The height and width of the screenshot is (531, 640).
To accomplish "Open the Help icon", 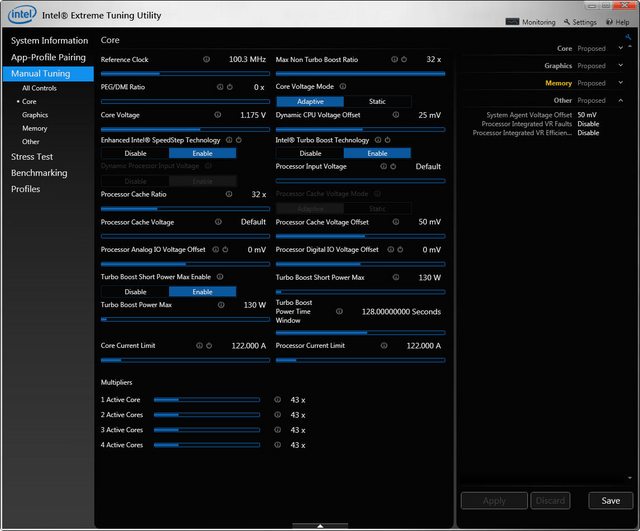I will coord(609,22).
